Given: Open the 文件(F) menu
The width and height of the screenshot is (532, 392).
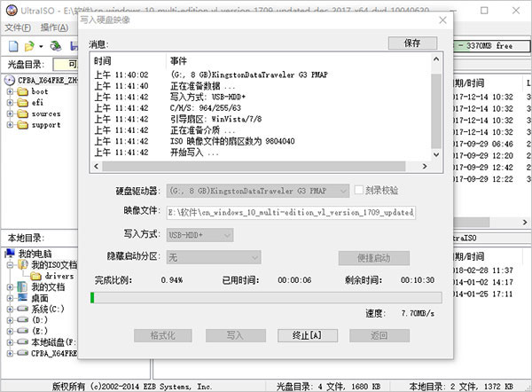Looking at the screenshot, I should (x=18, y=27).
